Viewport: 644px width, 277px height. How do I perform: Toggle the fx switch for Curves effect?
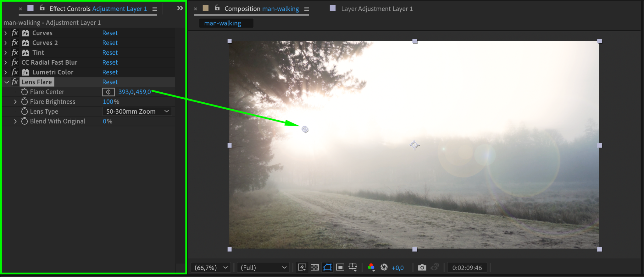[x=14, y=33]
